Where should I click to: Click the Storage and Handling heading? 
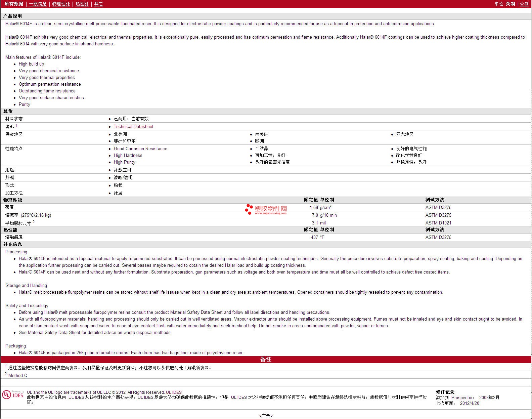tap(26, 286)
